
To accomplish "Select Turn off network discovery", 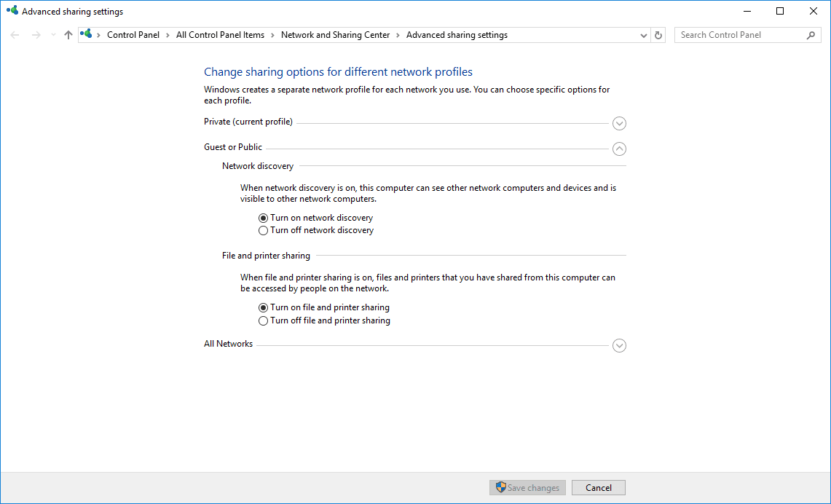I will (x=264, y=231).
